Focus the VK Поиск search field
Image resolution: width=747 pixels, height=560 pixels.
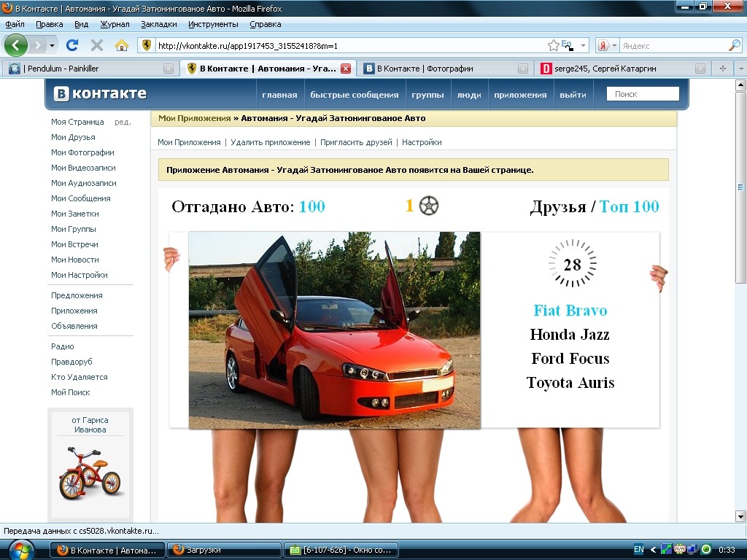coord(643,94)
